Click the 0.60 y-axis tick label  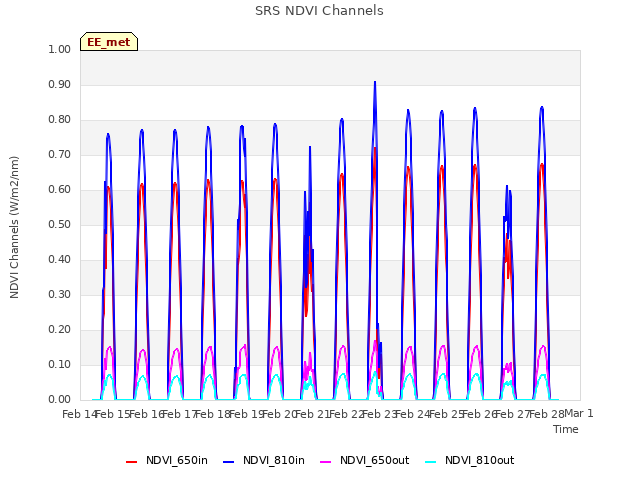pos(59,189)
